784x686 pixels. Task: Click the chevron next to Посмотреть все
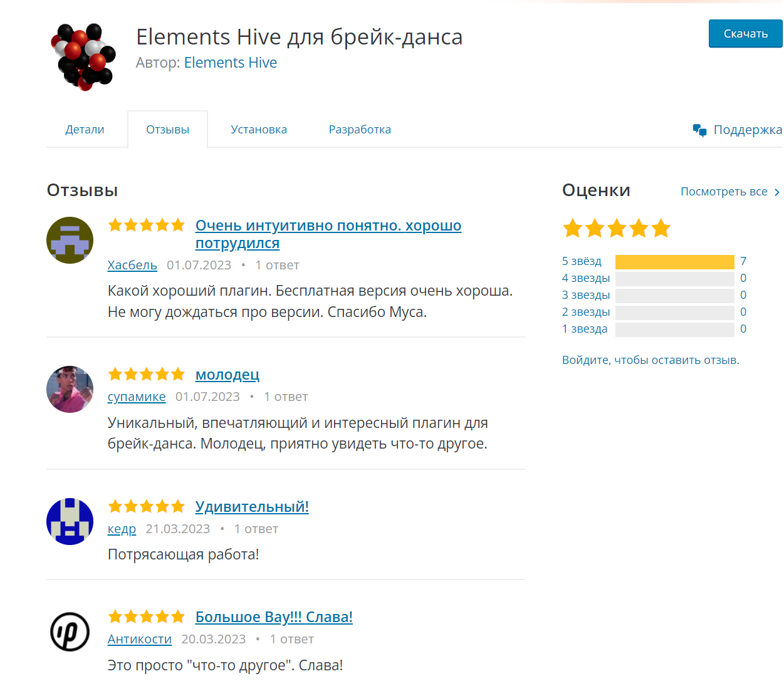(x=776, y=192)
